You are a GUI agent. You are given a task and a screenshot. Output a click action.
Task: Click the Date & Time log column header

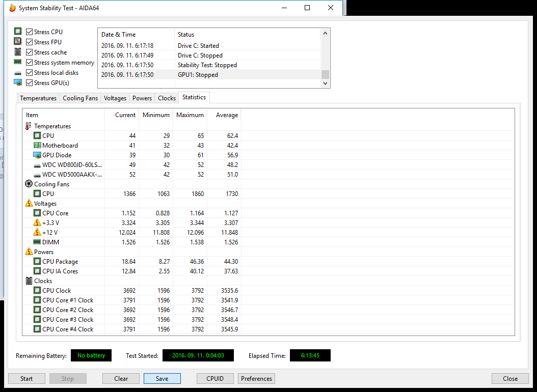click(137, 35)
